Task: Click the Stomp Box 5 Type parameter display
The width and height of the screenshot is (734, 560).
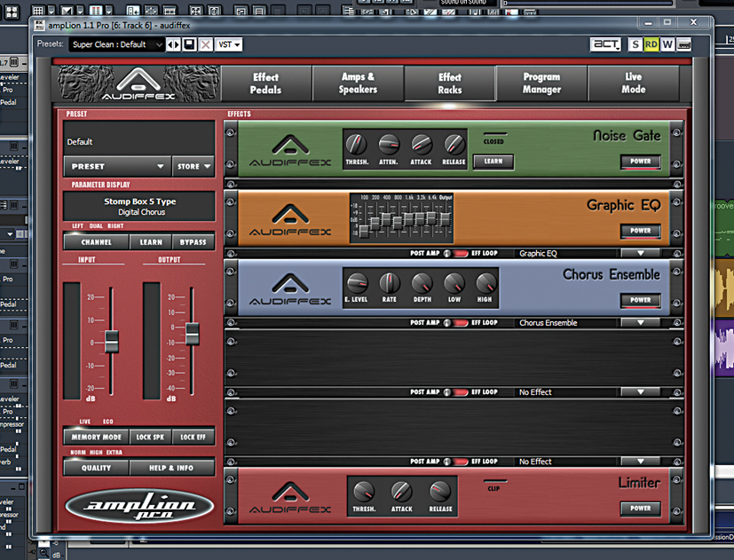Action: pyautogui.click(x=139, y=207)
